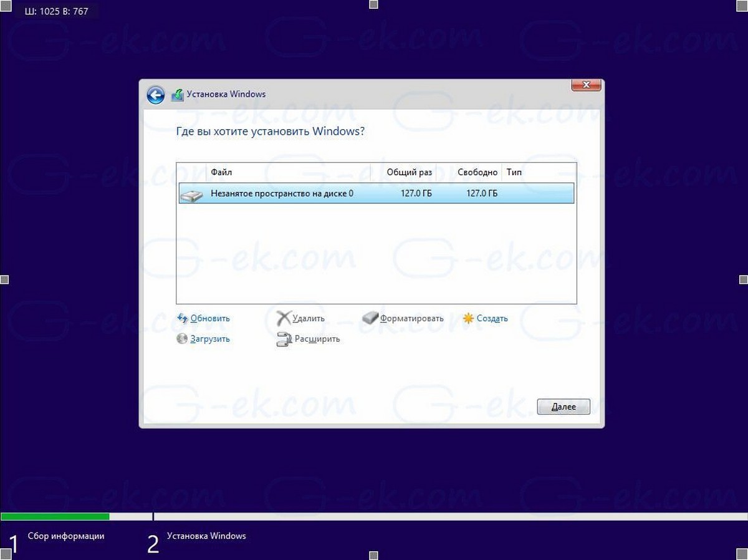This screenshot has width=748, height=560.
Task: Select row Незанятое пространство на диске 0
Action: (x=376, y=193)
